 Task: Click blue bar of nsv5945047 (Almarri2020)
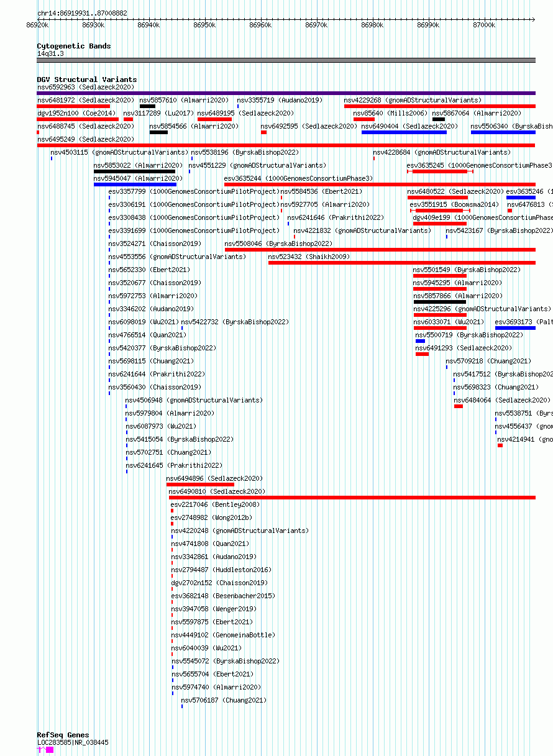coord(135,184)
